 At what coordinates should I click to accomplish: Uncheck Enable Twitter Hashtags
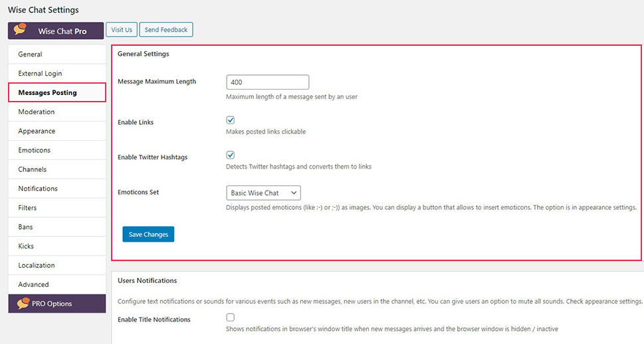(231, 155)
